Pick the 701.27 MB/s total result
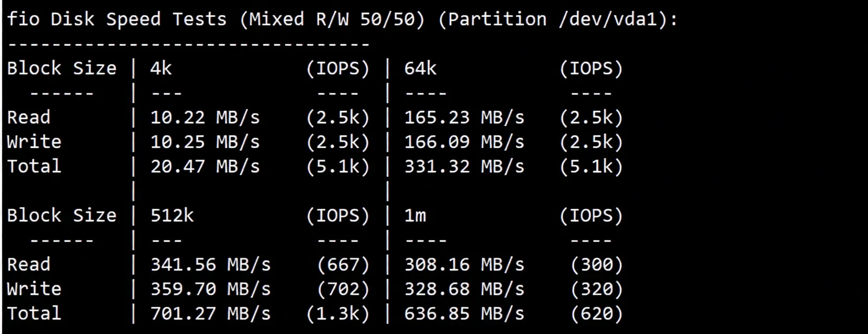The image size is (868, 334). coord(210,314)
